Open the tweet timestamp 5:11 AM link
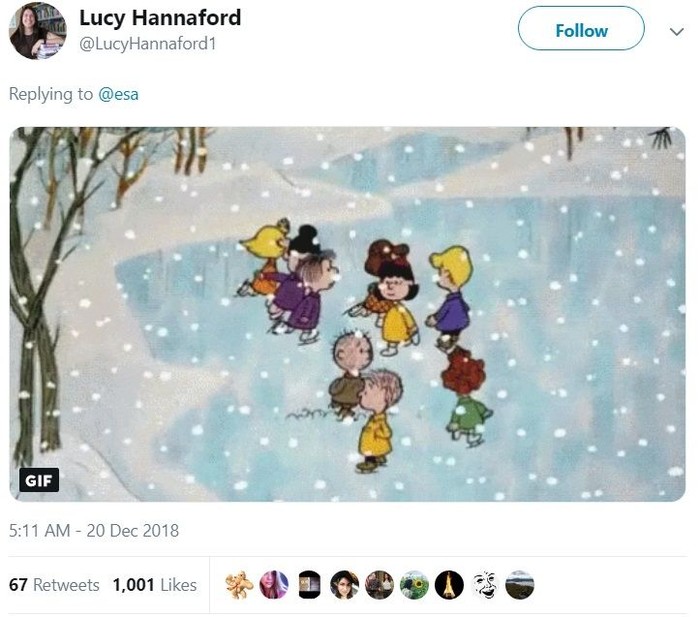700x617 pixels. pos(93,531)
